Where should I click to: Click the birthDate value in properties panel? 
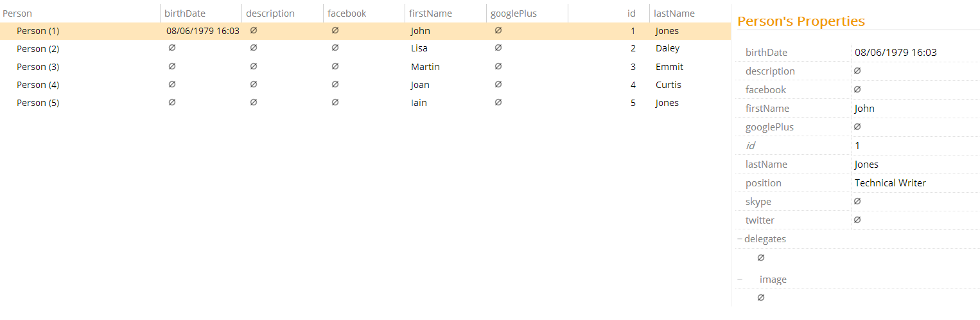[895, 53]
